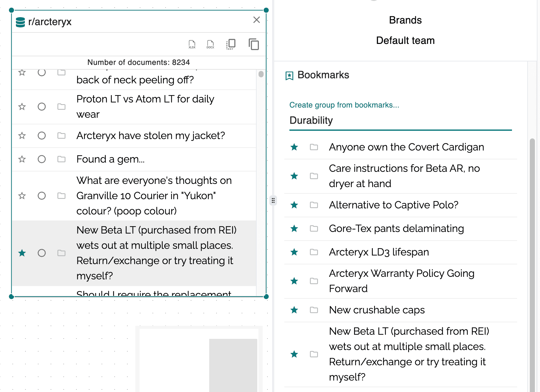Screen dimensions: 540x392
Task: Unbookmark 'New crushable caps' star
Action: point(294,310)
